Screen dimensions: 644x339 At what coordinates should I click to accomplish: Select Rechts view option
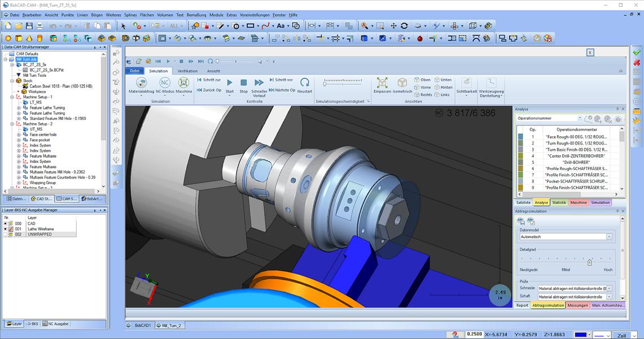pyautogui.click(x=423, y=94)
